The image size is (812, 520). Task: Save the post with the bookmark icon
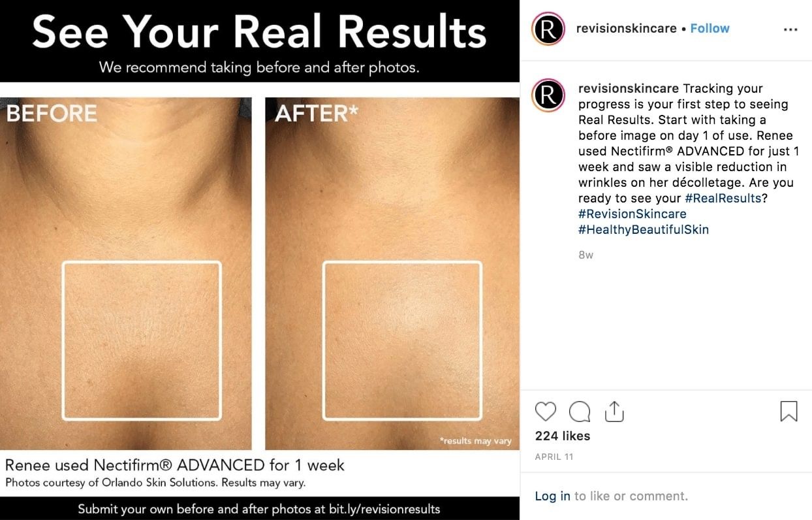[x=789, y=412]
